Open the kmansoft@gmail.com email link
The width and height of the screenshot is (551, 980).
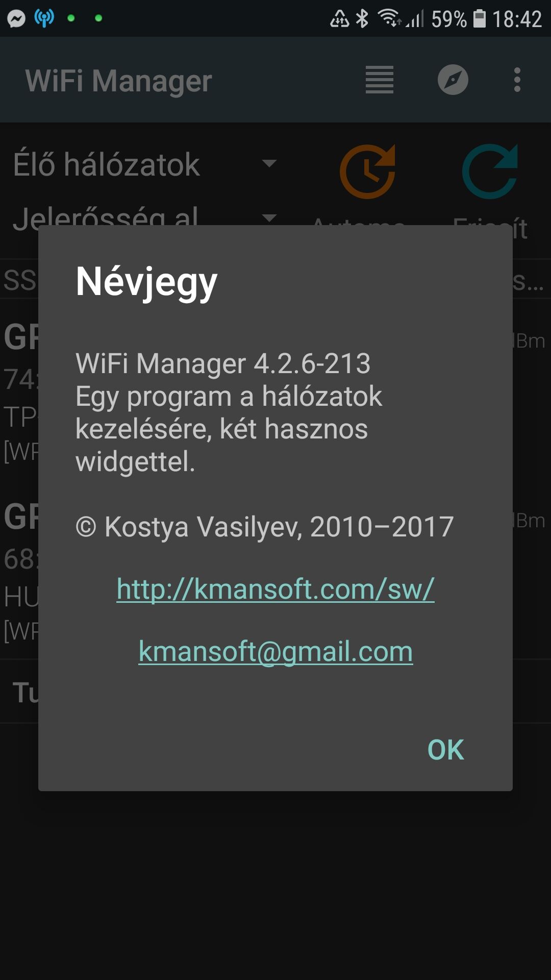275,652
